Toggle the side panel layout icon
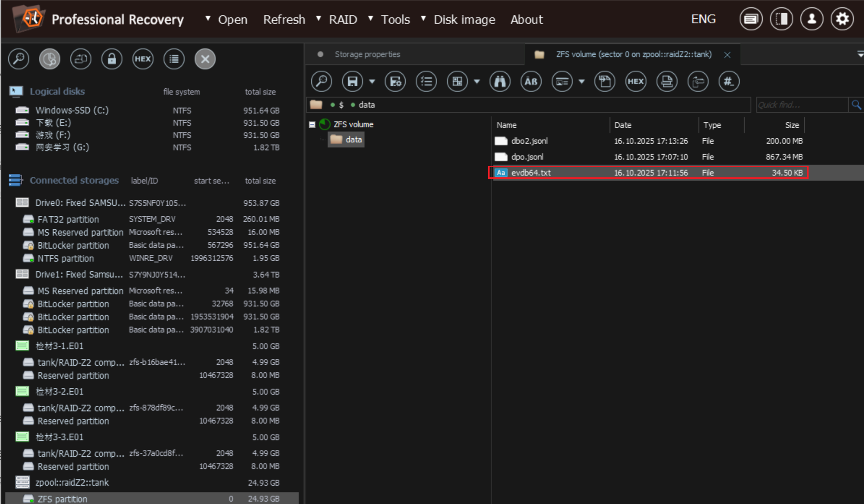The width and height of the screenshot is (864, 504). [781, 19]
